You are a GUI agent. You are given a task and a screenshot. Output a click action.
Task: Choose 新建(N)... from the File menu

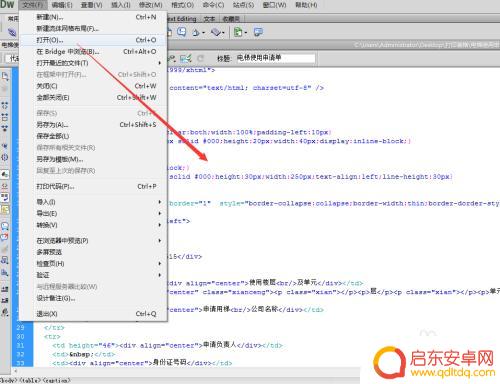tap(93, 17)
